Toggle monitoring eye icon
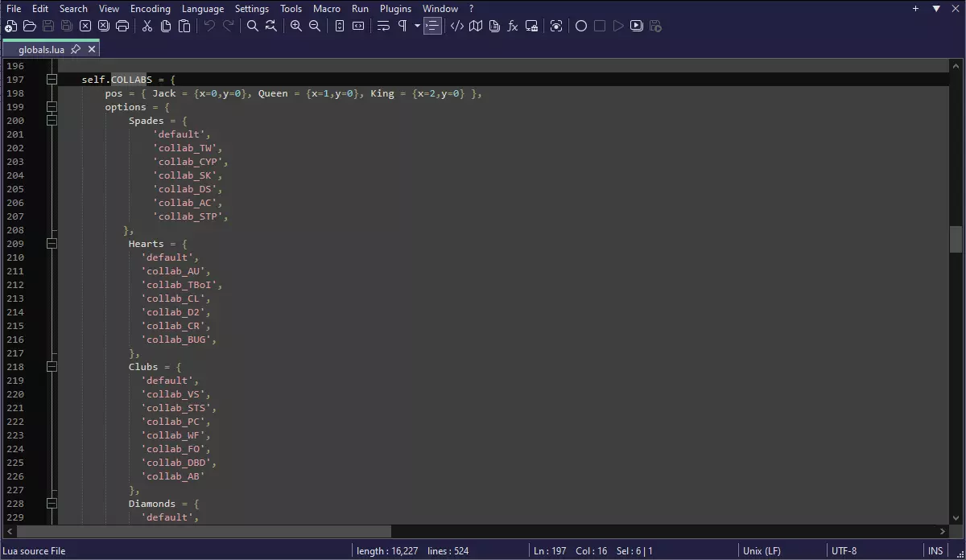 click(x=556, y=26)
